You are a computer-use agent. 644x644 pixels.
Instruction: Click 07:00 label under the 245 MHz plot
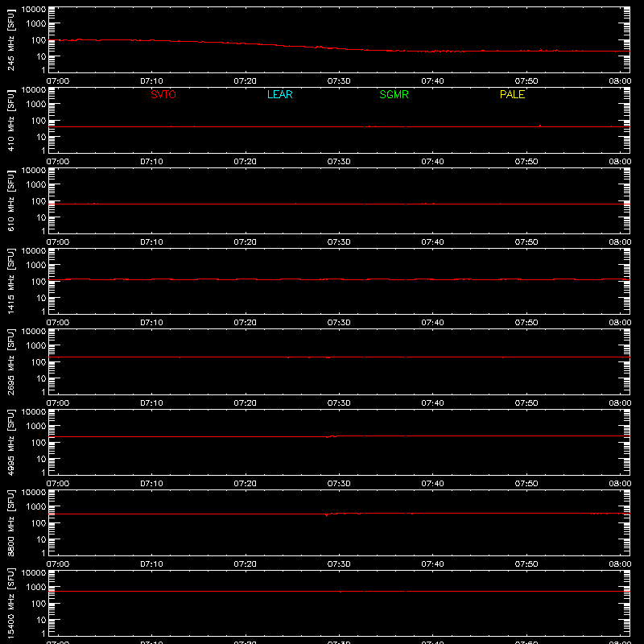pyautogui.click(x=58, y=81)
